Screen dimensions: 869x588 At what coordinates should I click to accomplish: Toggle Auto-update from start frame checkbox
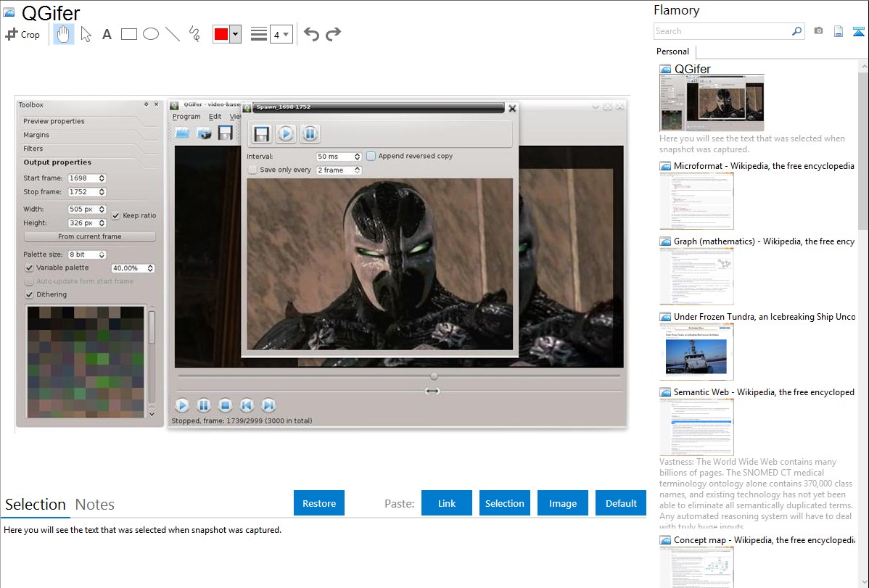[x=29, y=281]
